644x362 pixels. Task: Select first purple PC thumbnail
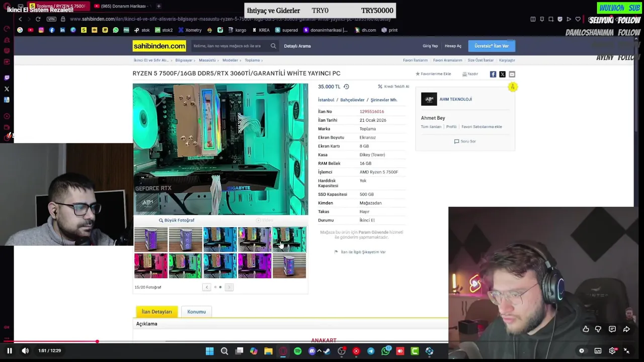(x=151, y=239)
